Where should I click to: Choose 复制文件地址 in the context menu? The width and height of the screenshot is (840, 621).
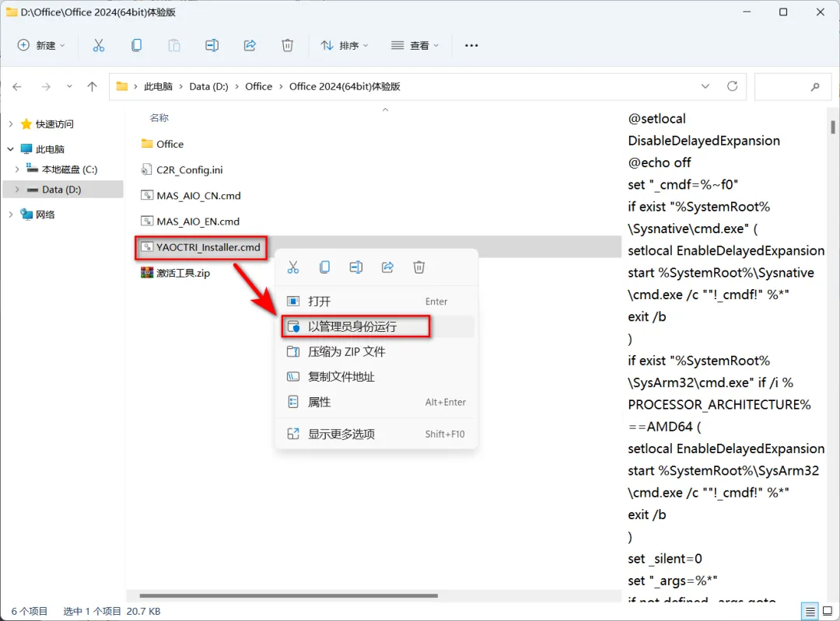click(376, 377)
